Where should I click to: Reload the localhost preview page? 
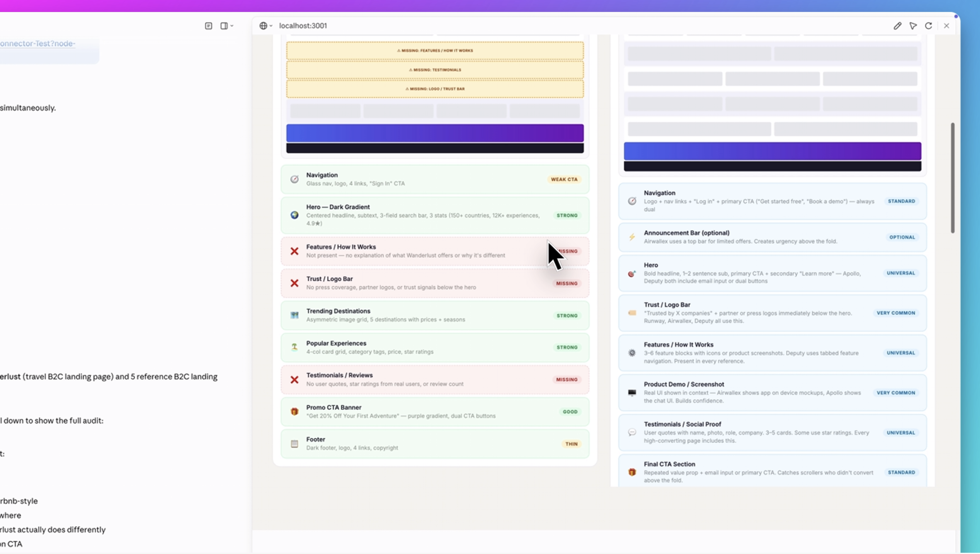[929, 26]
